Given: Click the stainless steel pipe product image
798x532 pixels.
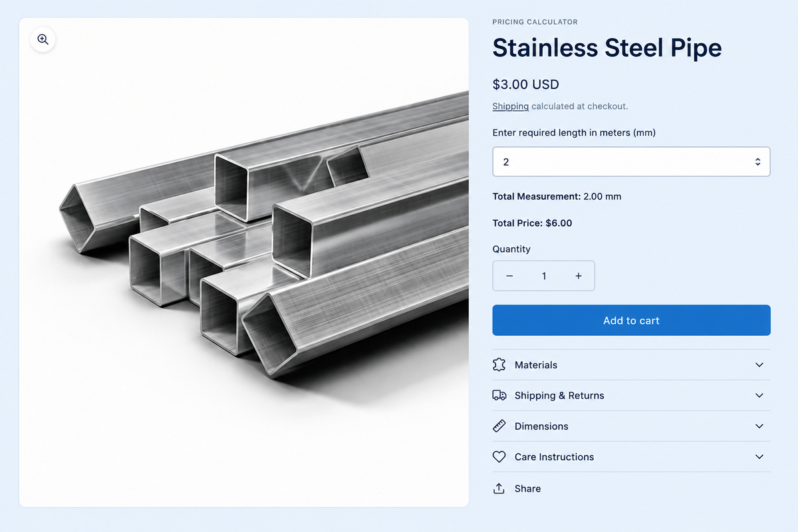Looking at the screenshot, I should [x=243, y=262].
